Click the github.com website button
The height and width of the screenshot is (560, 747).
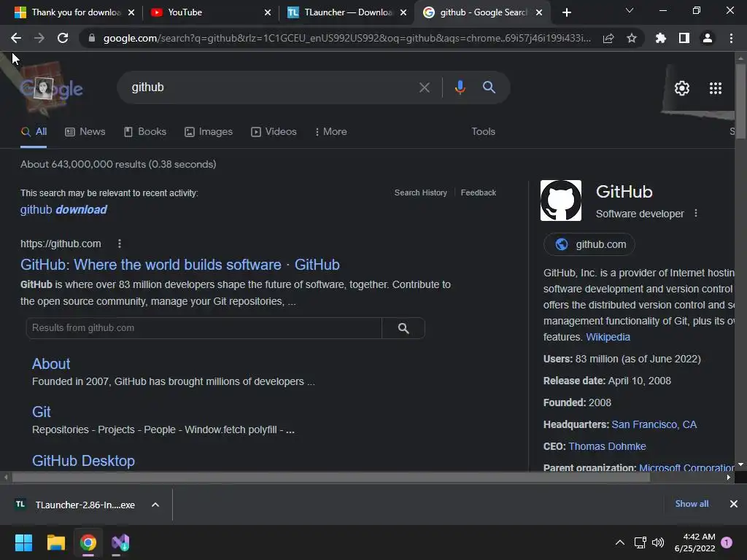coord(589,244)
